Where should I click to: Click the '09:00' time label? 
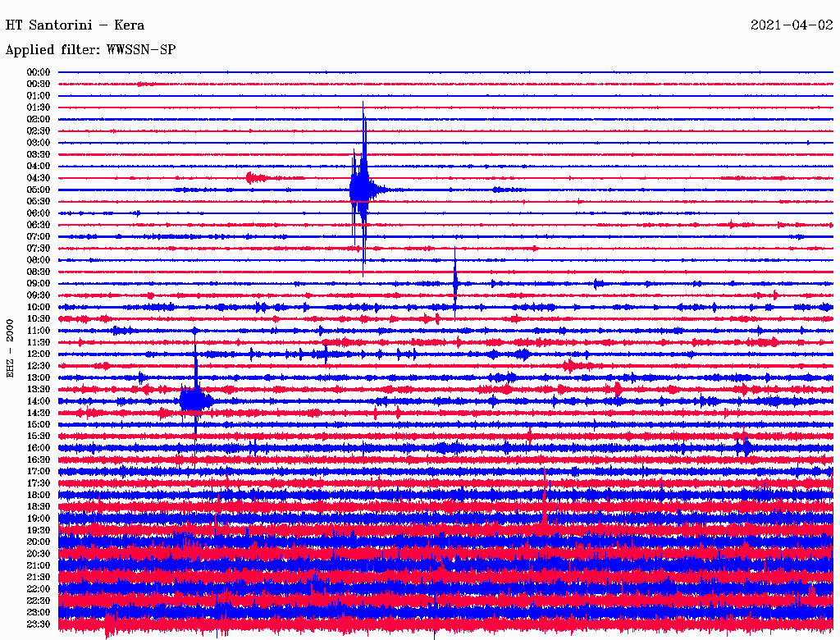click(38, 284)
